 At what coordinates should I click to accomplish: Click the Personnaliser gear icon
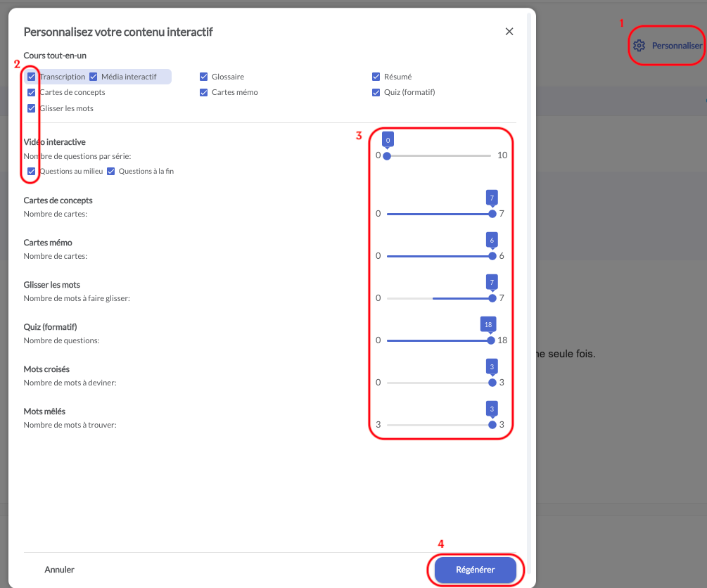point(639,46)
